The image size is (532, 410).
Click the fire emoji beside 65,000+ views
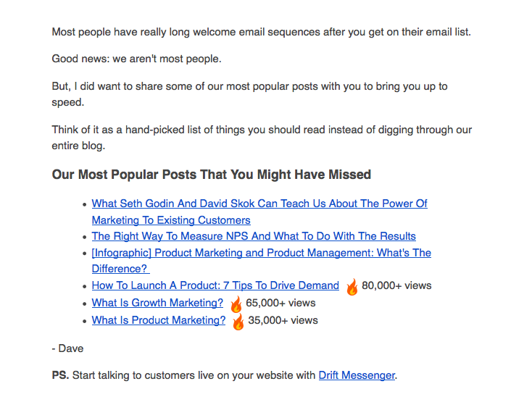(x=236, y=304)
